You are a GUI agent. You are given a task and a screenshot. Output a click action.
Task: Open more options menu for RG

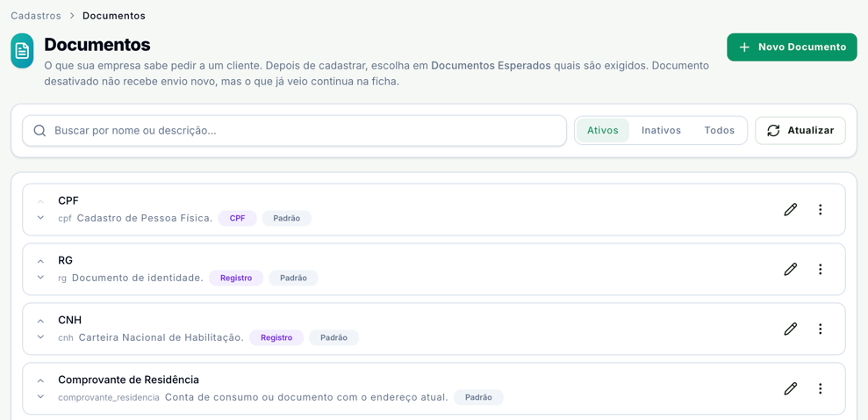pyautogui.click(x=821, y=269)
